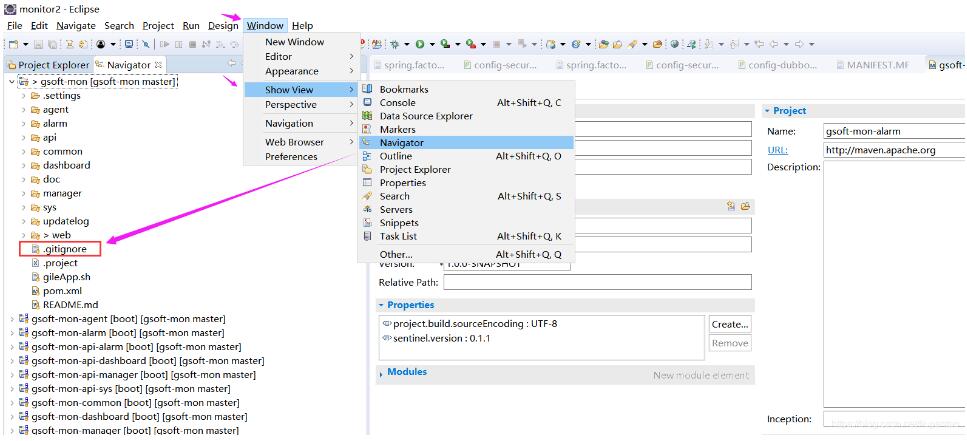This screenshot has width=967, height=441.
Task: Click the Forward navigation arrow icon
Action: pyautogui.click(x=799, y=44)
